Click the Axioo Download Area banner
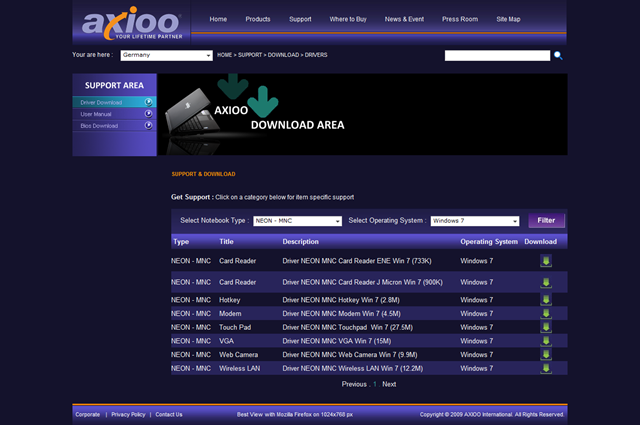The image size is (640, 425). point(362,114)
